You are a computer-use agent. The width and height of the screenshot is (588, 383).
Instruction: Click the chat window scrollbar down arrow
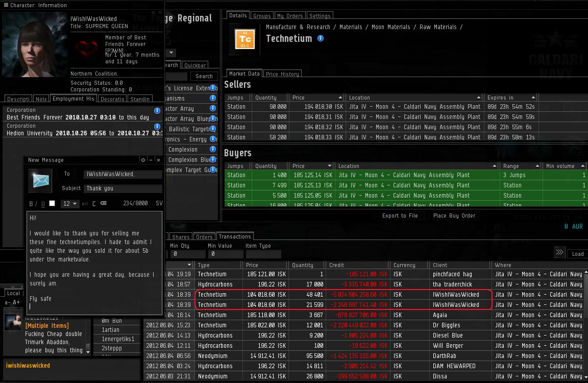[88, 352]
